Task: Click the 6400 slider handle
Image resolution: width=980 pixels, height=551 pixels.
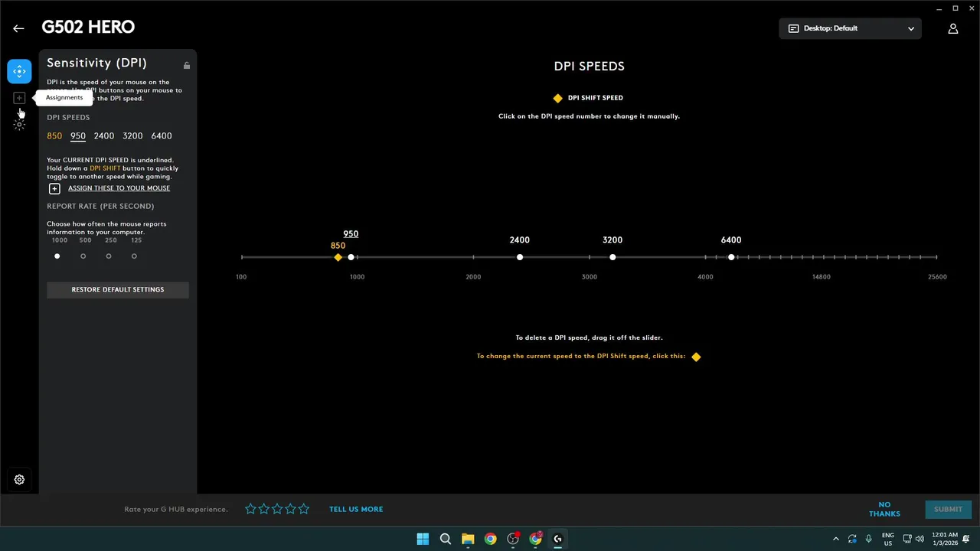Action: pos(731,257)
